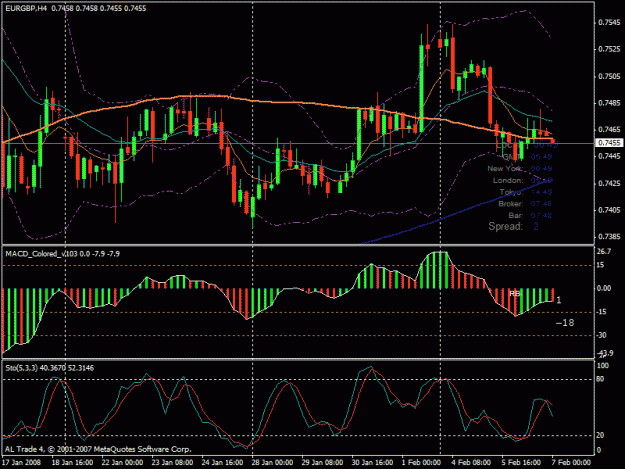Click the 29 Jan 08:00 time label

click(322, 463)
